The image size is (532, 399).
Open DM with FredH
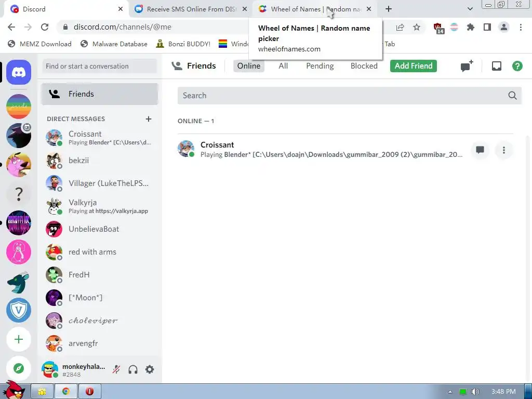pos(100,275)
